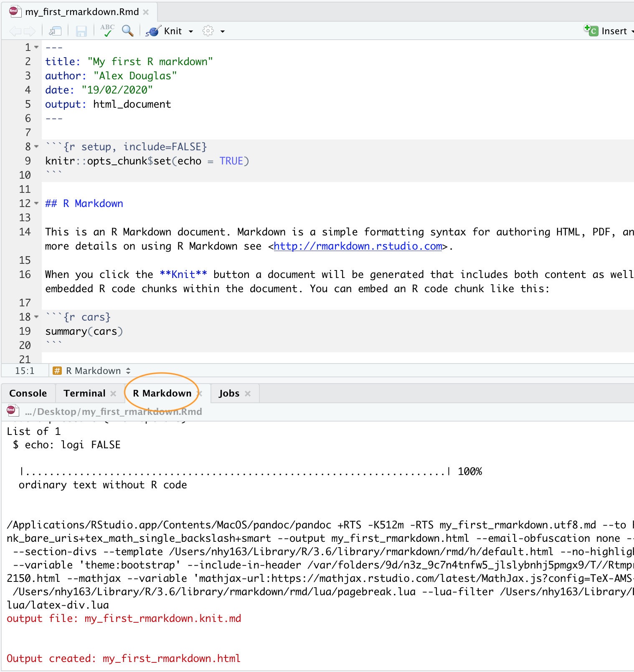
Task: Save the current document icon
Action: (81, 31)
